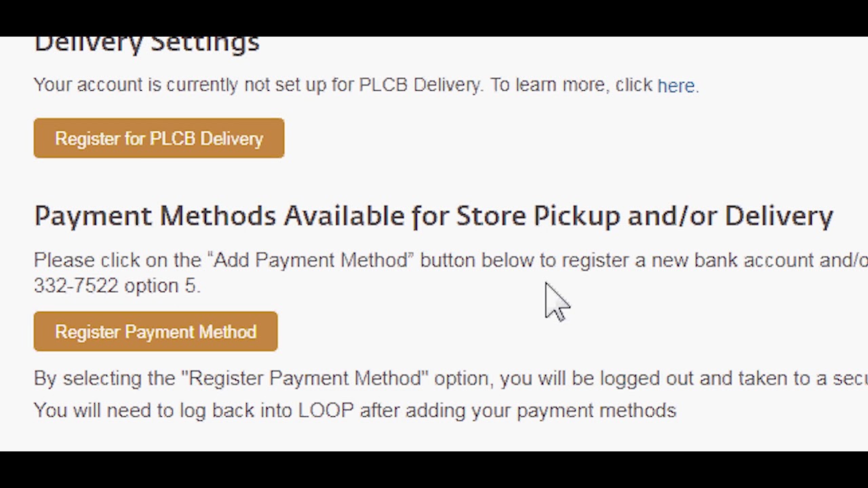This screenshot has height=488, width=868.
Task: Click the "332-7522 option 5" phone text
Action: click(116, 286)
